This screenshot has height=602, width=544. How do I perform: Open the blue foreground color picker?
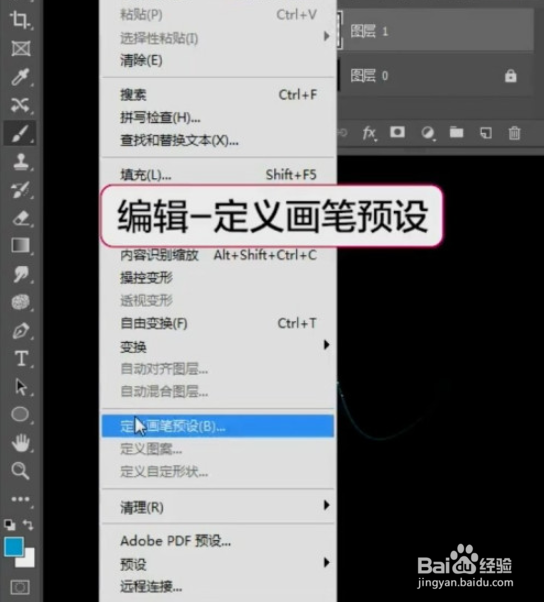point(14,546)
